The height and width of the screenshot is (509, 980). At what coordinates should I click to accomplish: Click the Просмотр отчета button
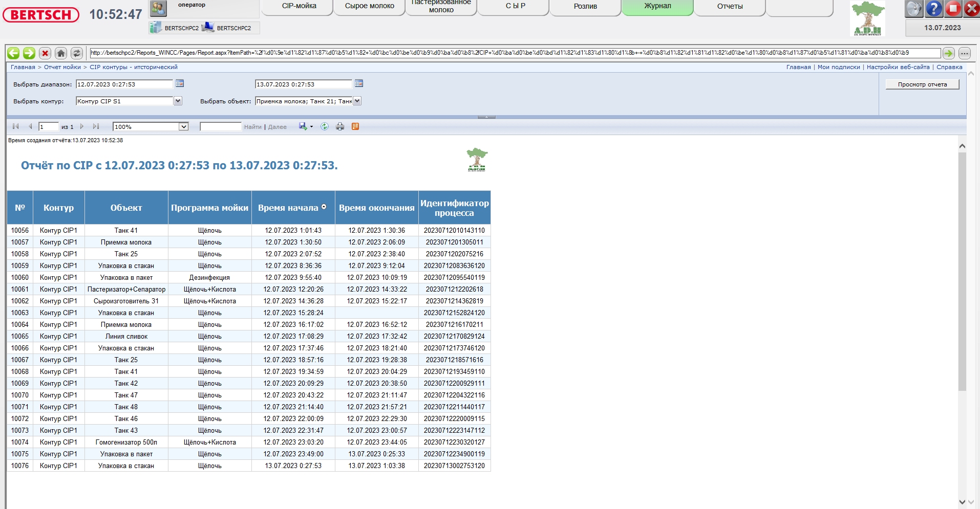(922, 84)
